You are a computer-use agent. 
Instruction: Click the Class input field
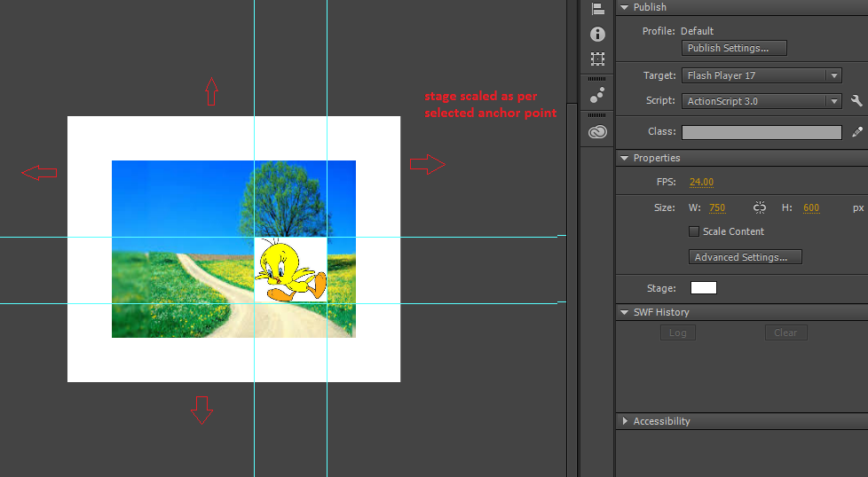(761, 132)
